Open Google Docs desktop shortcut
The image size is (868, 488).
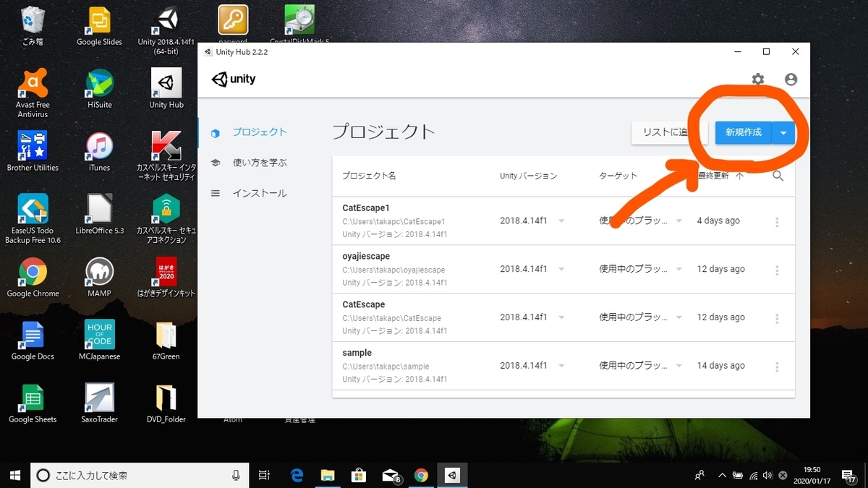point(33,341)
